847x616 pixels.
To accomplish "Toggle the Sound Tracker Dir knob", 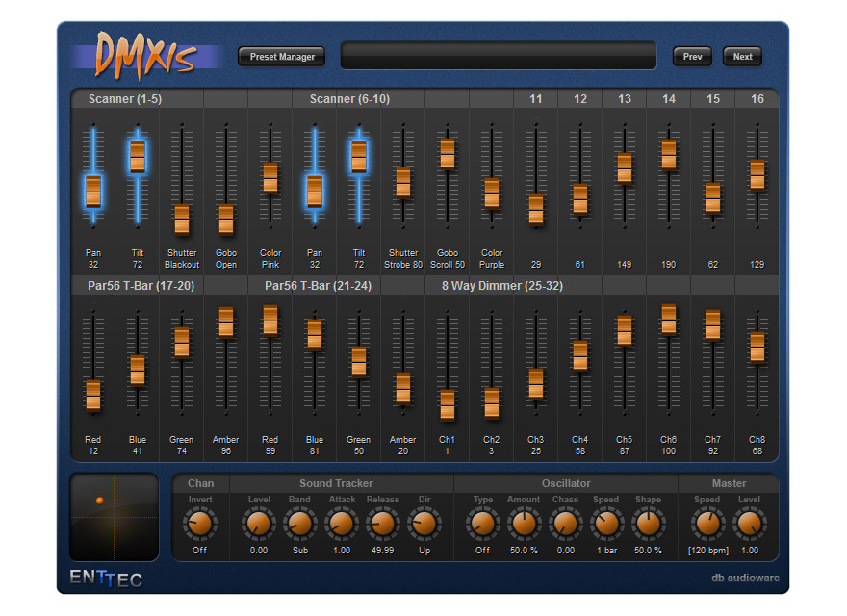I will 424,524.
